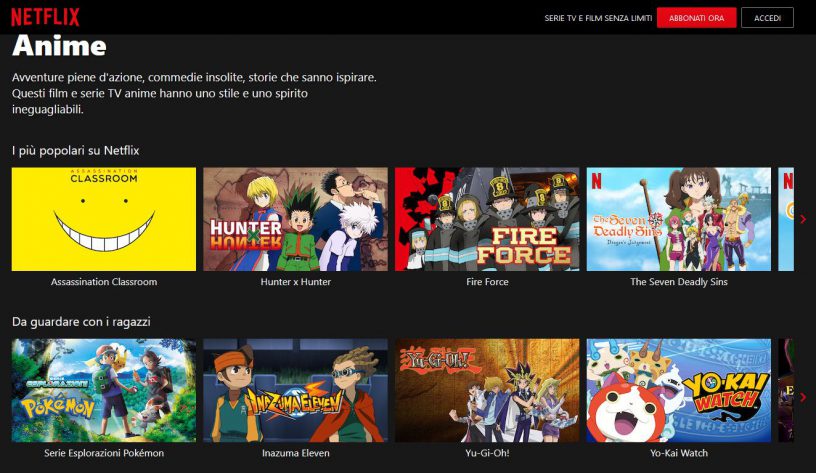Image resolution: width=816 pixels, height=473 pixels.
Task: Open the Fire Force title link
Action: (487, 282)
